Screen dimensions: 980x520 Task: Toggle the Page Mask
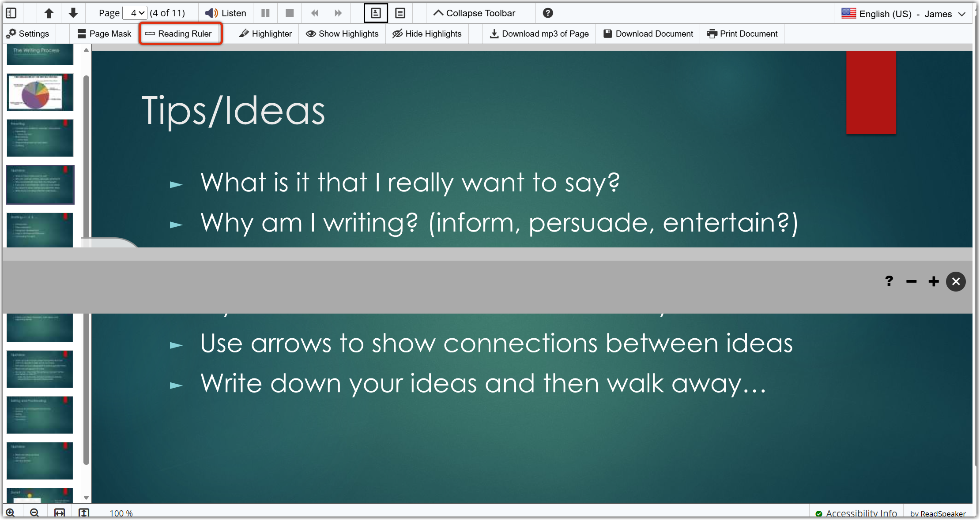[x=104, y=34]
